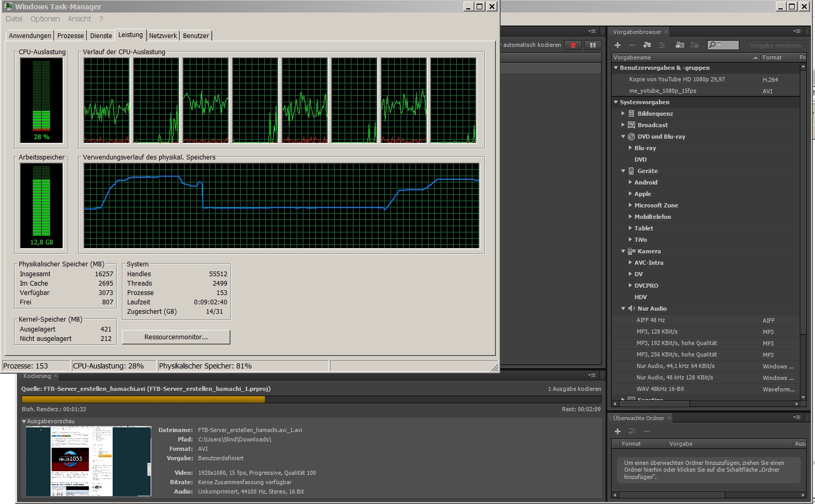Switch to the Prozesse tab

(70, 35)
